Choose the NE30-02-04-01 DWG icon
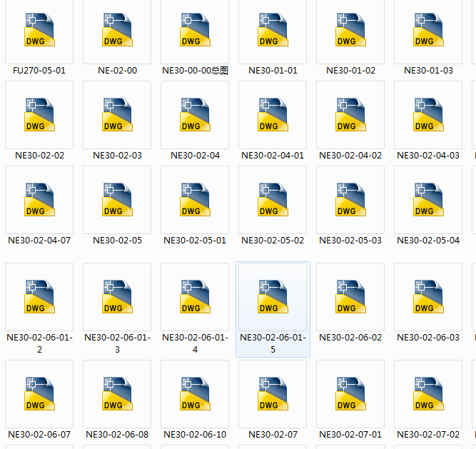This screenshot has height=449, width=476. 273,115
